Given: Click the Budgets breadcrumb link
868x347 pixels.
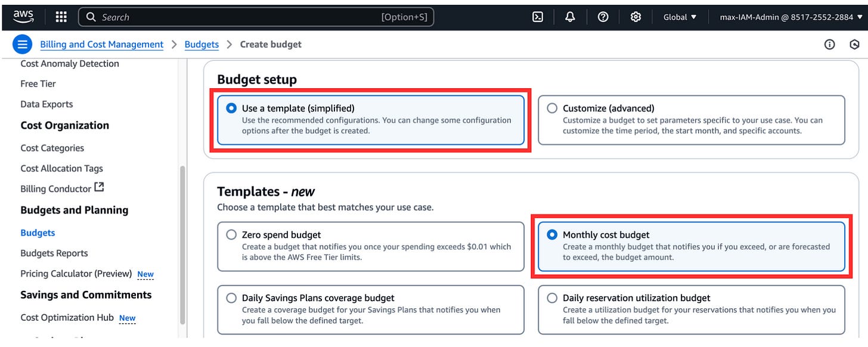Looking at the screenshot, I should 201,44.
